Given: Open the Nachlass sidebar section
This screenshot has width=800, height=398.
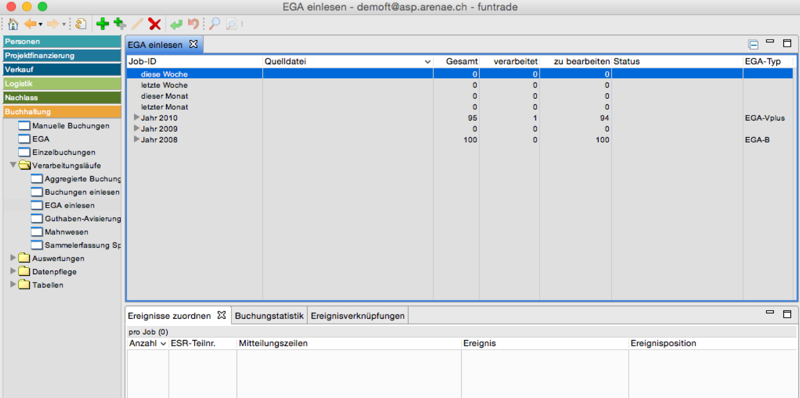Looking at the screenshot, I should [x=62, y=97].
